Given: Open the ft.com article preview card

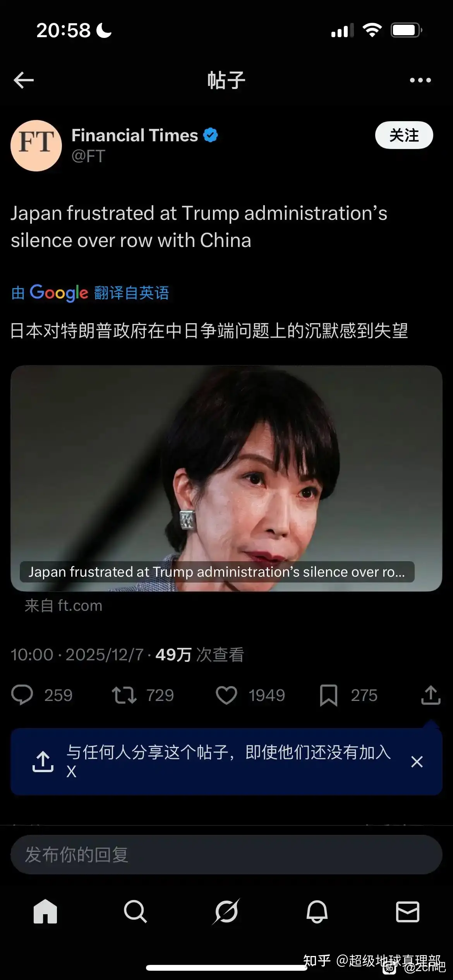Looking at the screenshot, I should click(226, 478).
